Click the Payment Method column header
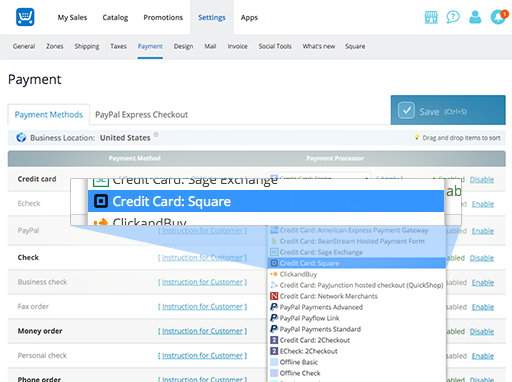 click(x=135, y=158)
